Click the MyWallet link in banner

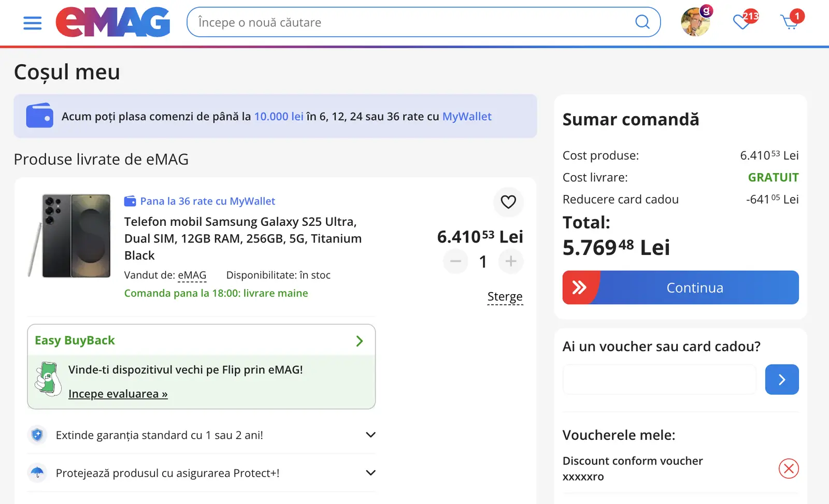467,117
